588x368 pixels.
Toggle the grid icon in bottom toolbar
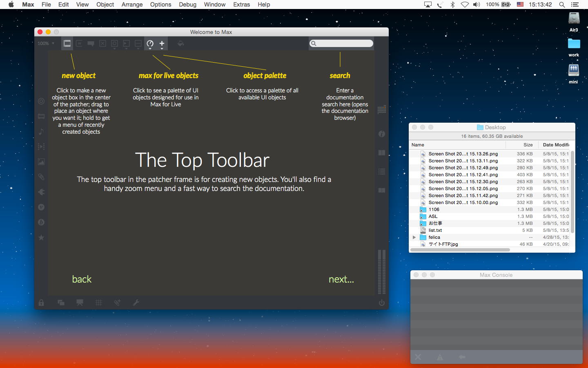click(x=99, y=303)
